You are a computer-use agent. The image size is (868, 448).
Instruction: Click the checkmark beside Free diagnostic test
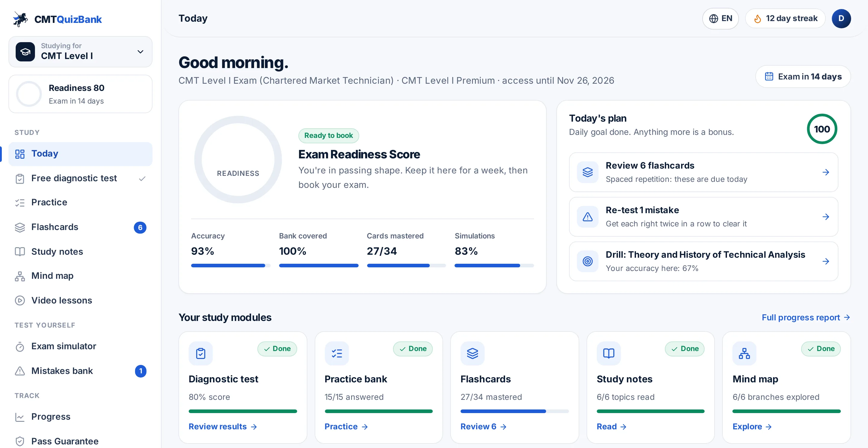(142, 179)
